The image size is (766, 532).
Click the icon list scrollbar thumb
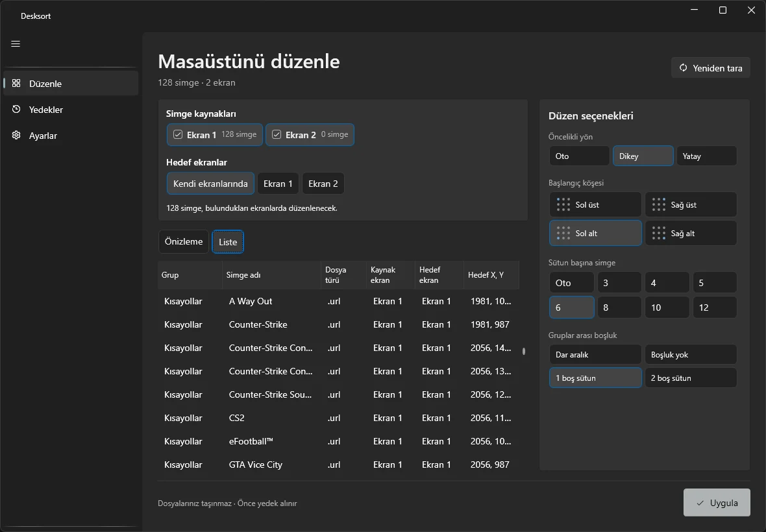pos(524,351)
